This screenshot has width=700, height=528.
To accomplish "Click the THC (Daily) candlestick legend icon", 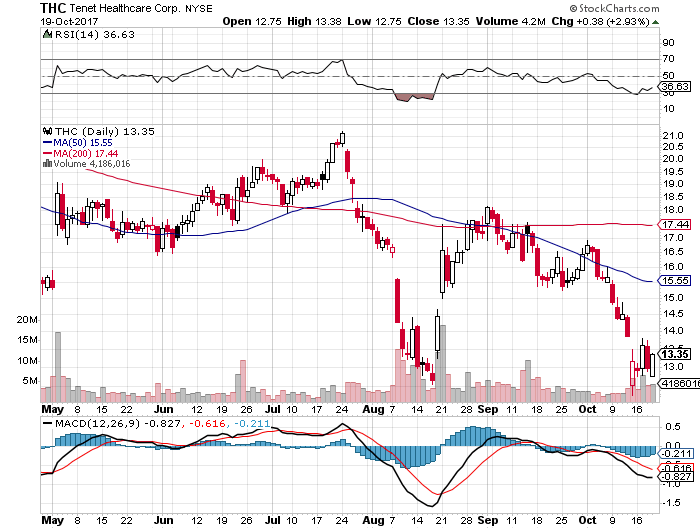I will pyautogui.click(x=47, y=130).
